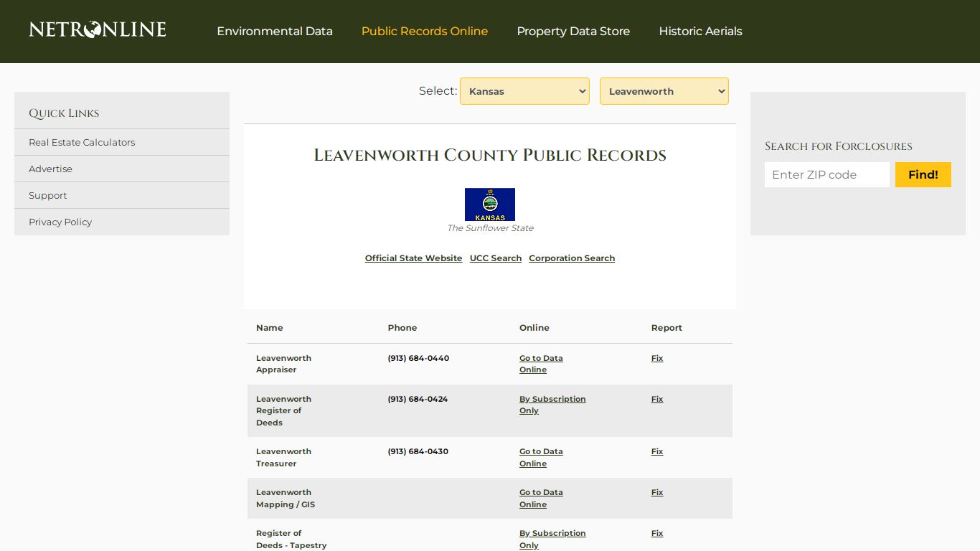The width and height of the screenshot is (980, 551).
Task: Click the Leavenworth Mapping / GIS name
Action: [x=286, y=499]
